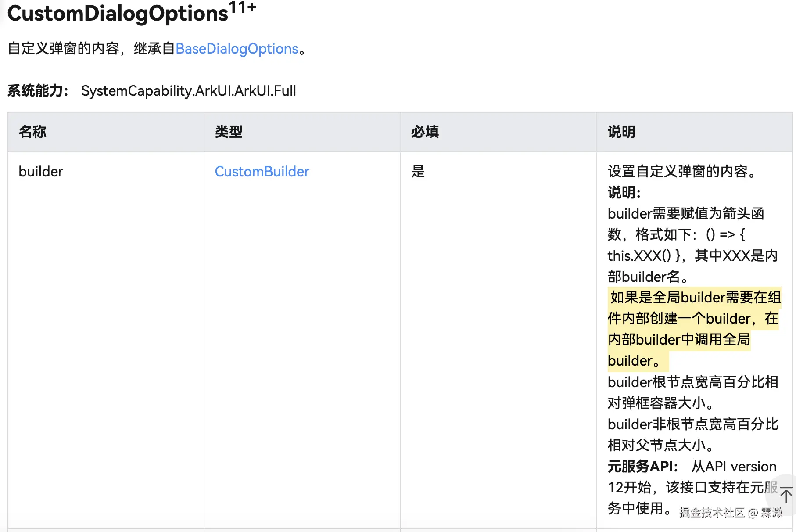The width and height of the screenshot is (796, 532).
Task: Click the back-to-top arrow icon
Action: (x=786, y=495)
